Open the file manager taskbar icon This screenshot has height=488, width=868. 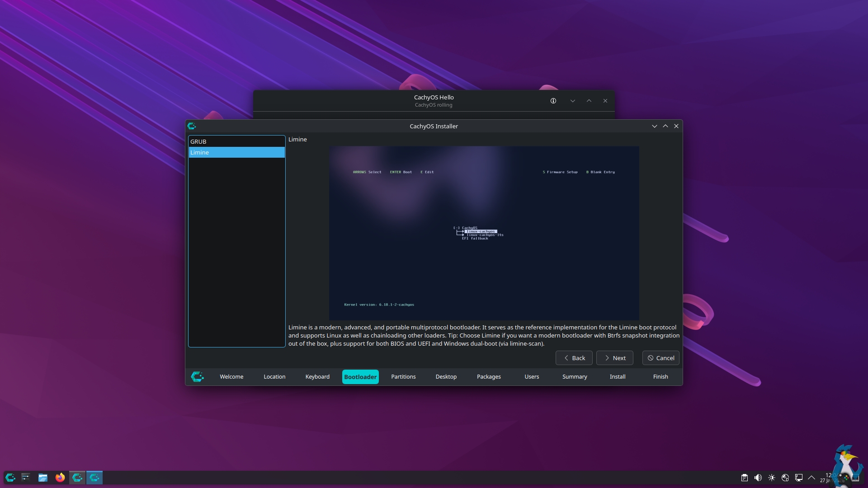coord(43,478)
